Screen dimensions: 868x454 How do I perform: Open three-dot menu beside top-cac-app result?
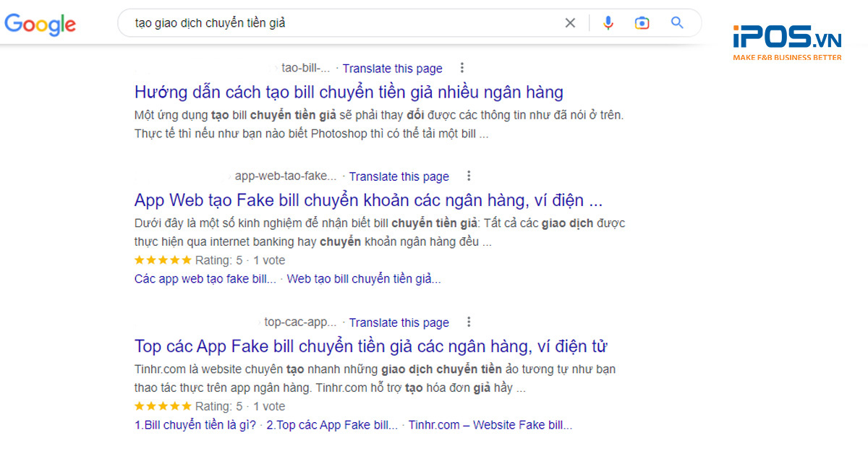point(469,322)
